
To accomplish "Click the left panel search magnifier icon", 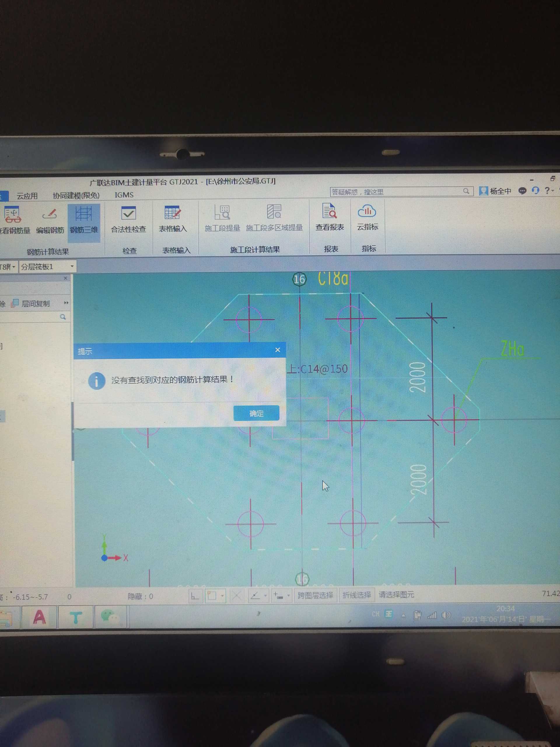I will 63,317.
